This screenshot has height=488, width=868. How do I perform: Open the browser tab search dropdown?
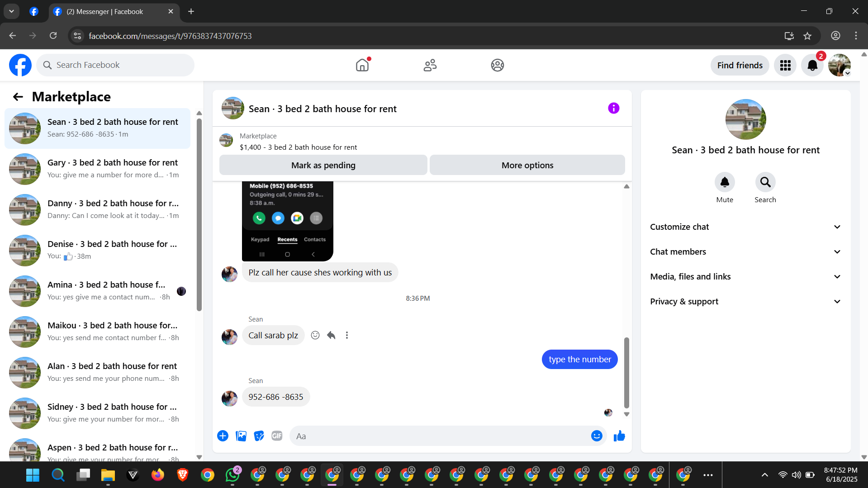pyautogui.click(x=11, y=11)
